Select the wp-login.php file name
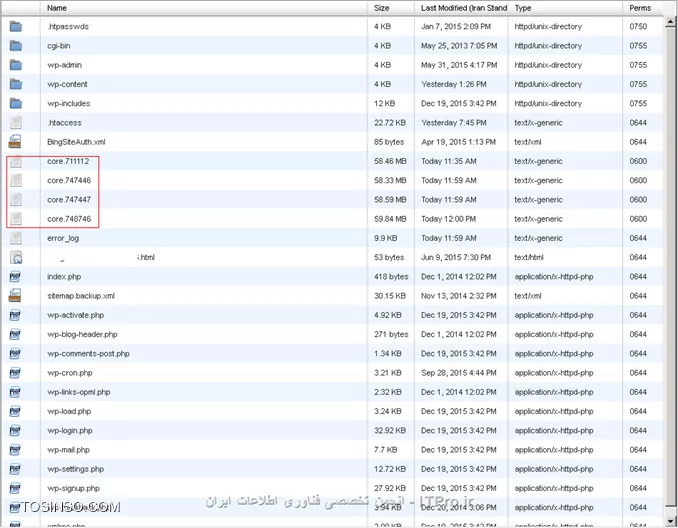Screen dimensions: 678x528 70,431
